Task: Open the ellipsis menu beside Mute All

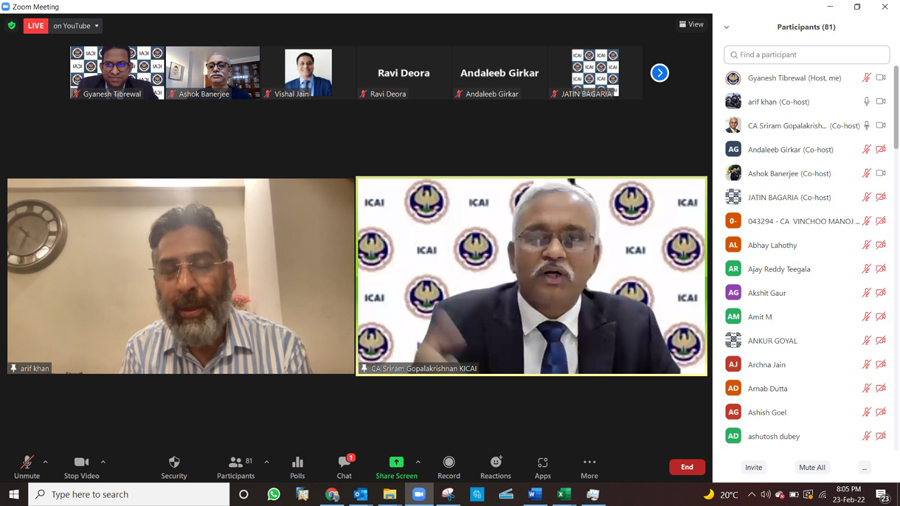Action: (x=864, y=468)
